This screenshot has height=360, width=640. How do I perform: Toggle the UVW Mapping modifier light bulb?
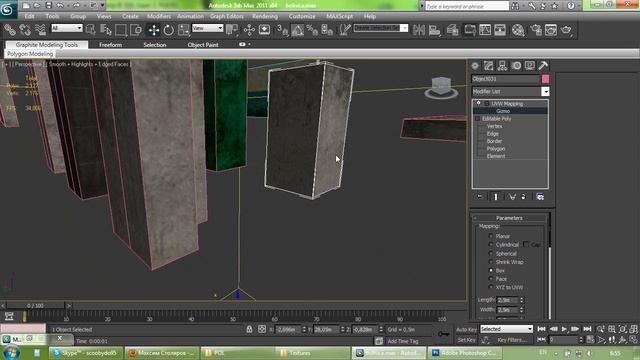tap(478, 103)
